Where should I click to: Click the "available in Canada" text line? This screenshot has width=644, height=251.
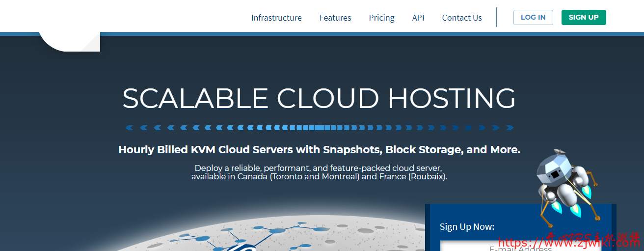click(319, 176)
